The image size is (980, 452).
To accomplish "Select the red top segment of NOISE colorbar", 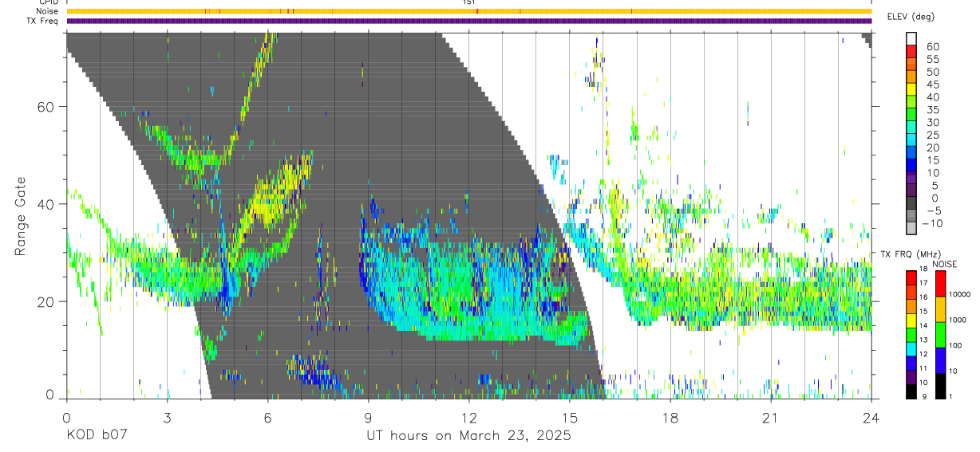I will (x=941, y=284).
